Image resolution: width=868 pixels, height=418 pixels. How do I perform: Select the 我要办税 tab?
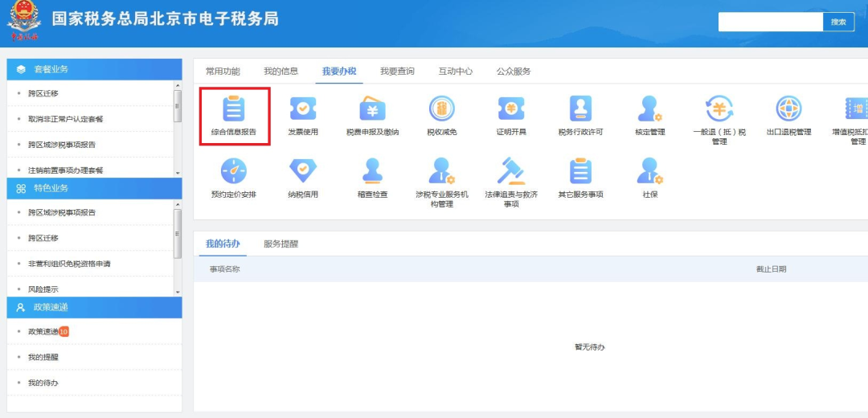(339, 72)
